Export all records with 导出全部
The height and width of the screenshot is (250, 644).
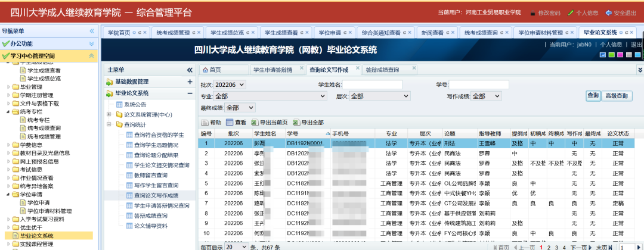pyautogui.click(x=298, y=122)
